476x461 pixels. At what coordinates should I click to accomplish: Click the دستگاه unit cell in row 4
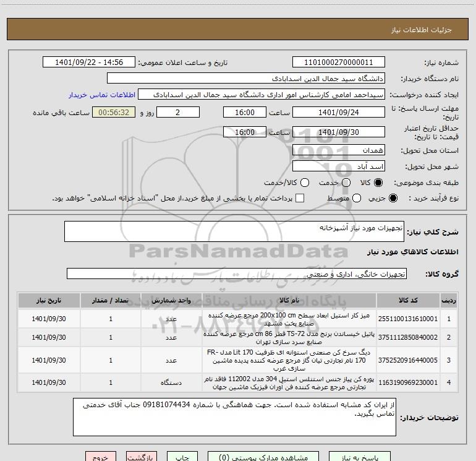point(171,382)
